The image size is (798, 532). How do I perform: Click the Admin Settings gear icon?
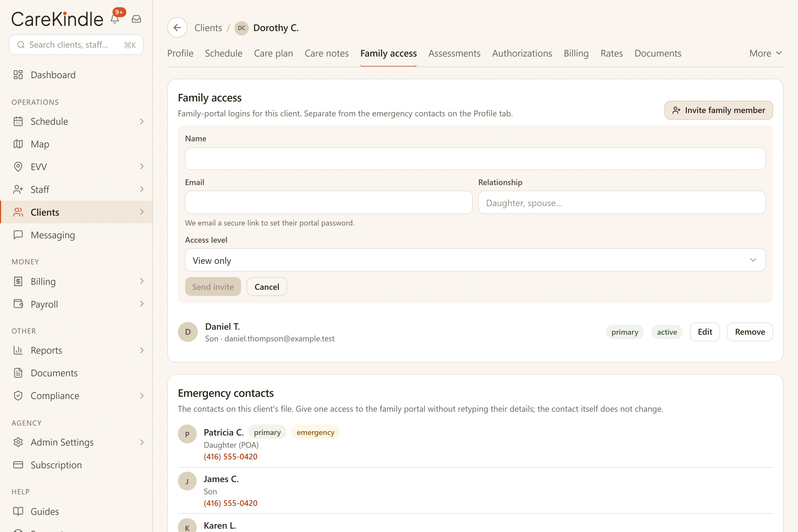click(x=18, y=442)
